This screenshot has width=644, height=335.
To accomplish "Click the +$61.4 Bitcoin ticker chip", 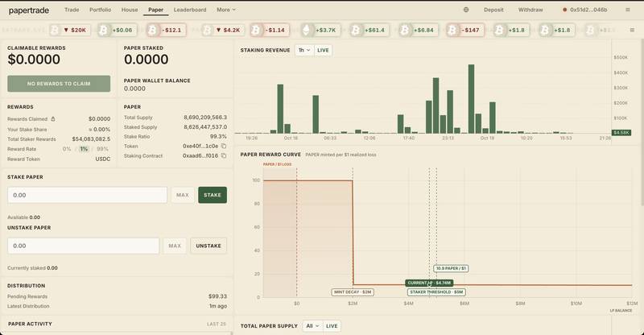I will click(369, 30).
